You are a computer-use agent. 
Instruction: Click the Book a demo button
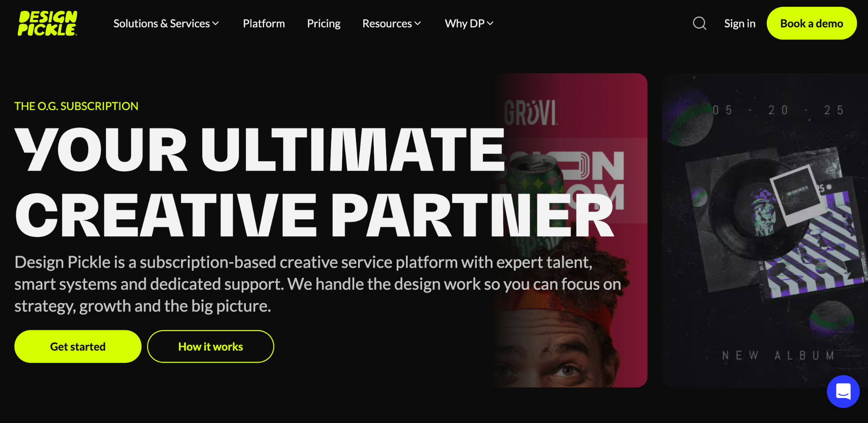(x=812, y=23)
